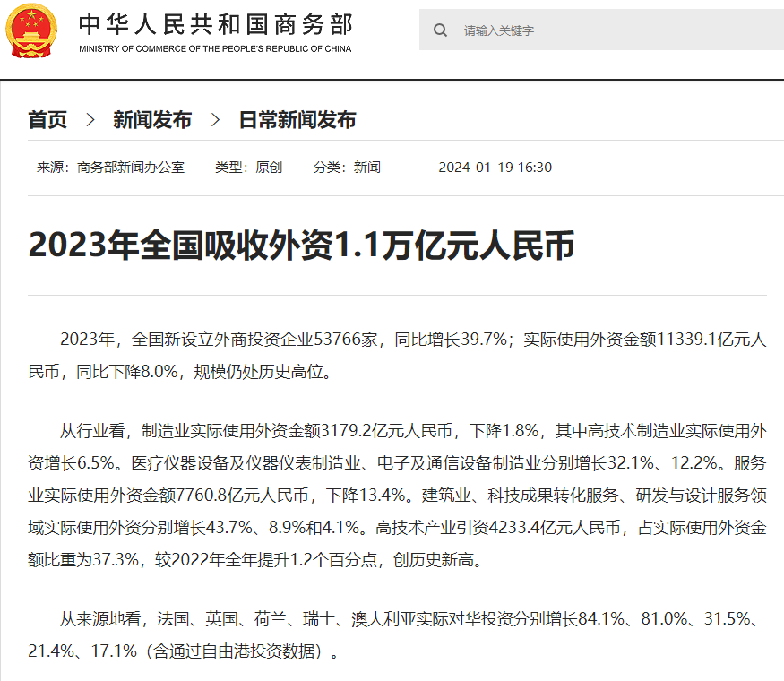Focus the keyword search input field
Viewport: 784px width, 681px height.
coord(609,30)
